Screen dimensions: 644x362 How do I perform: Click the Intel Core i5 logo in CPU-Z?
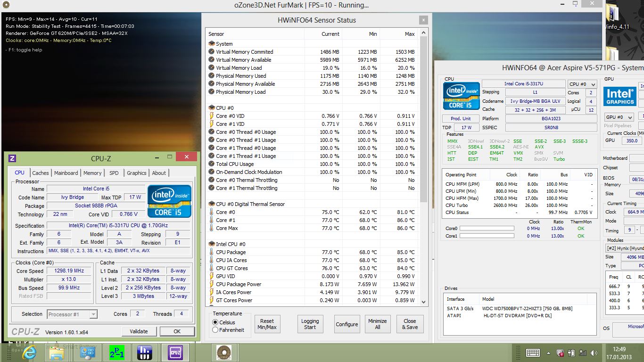(x=169, y=201)
